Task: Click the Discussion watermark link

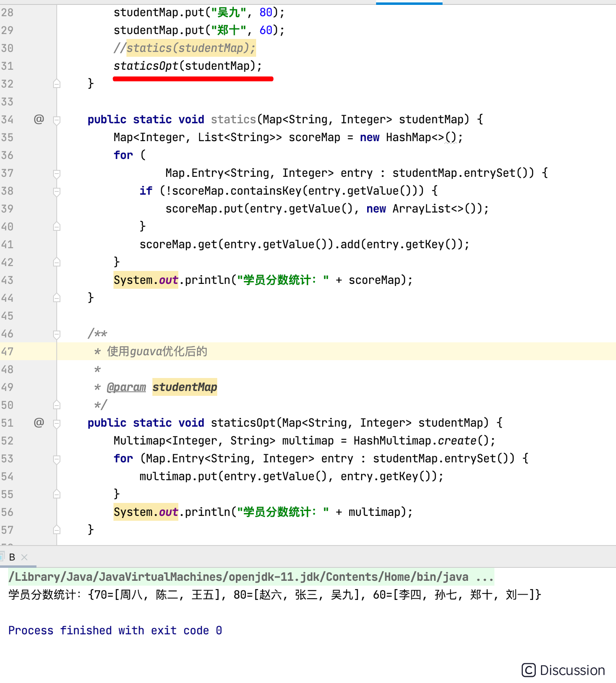Action: 563,670
